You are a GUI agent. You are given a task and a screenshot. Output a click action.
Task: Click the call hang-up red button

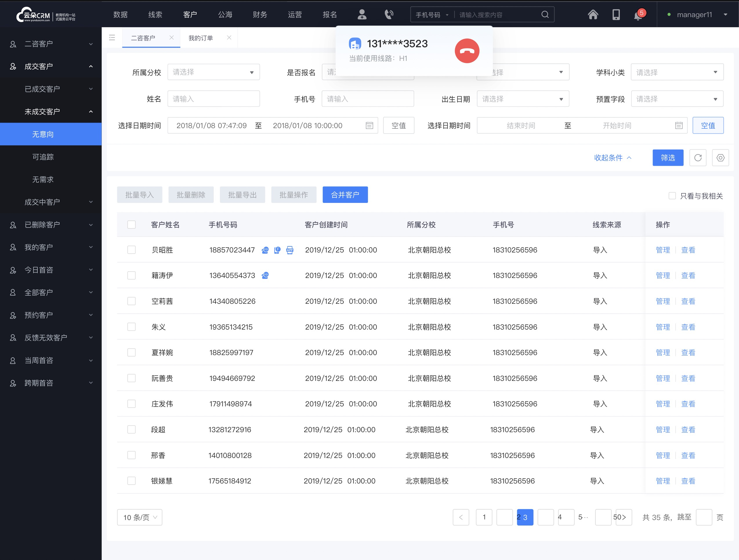click(467, 49)
